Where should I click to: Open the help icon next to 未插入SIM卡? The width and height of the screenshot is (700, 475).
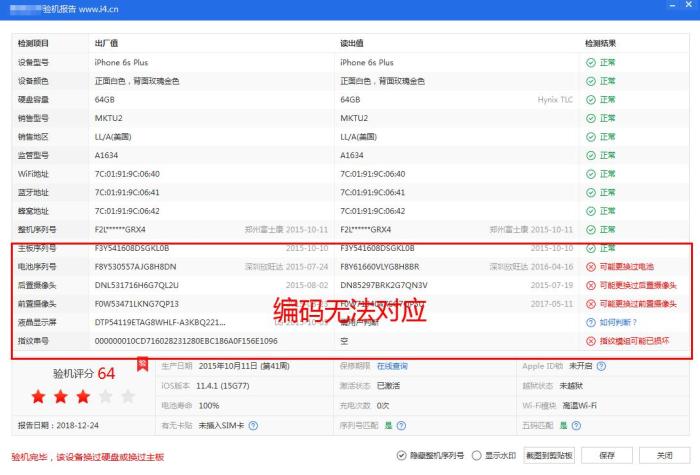pos(253,425)
